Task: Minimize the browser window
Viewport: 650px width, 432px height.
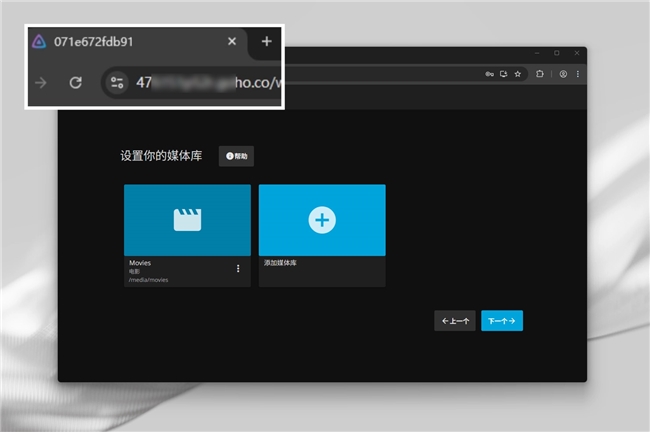Action: pyautogui.click(x=537, y=53)
